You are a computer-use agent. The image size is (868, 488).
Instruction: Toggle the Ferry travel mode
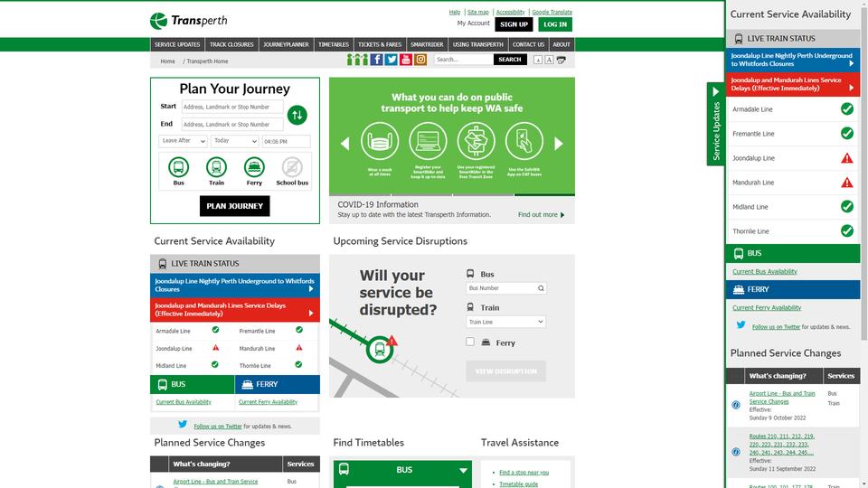coord(254,171)
